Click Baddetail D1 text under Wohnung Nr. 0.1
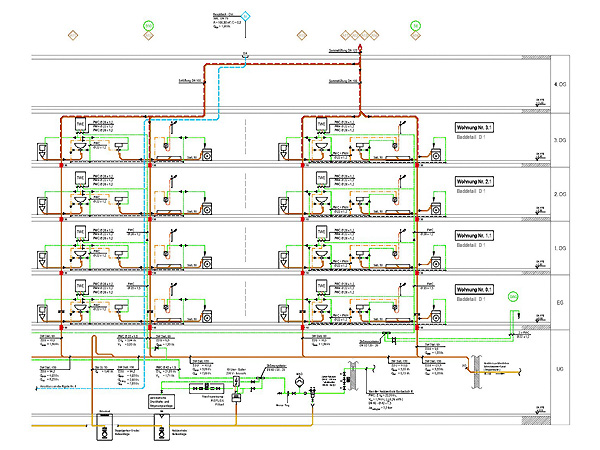 pyautogui.click(x=471, y=299)
